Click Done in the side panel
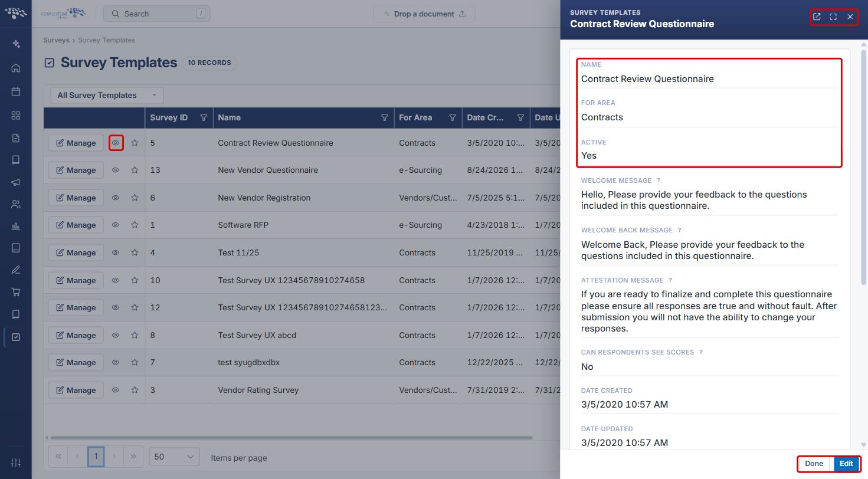The height and width of the screenshot is (479, 868). click(x=814, y=464)
